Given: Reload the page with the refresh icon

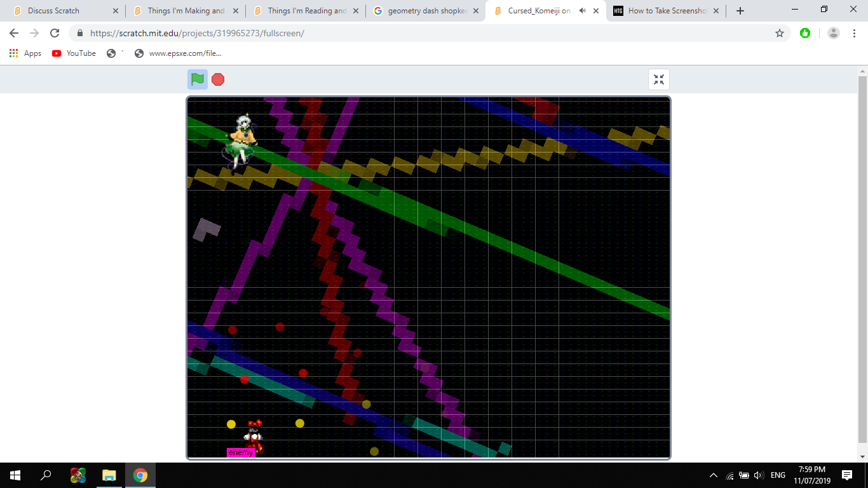Looking at the screenshot, I should point(55,33).
